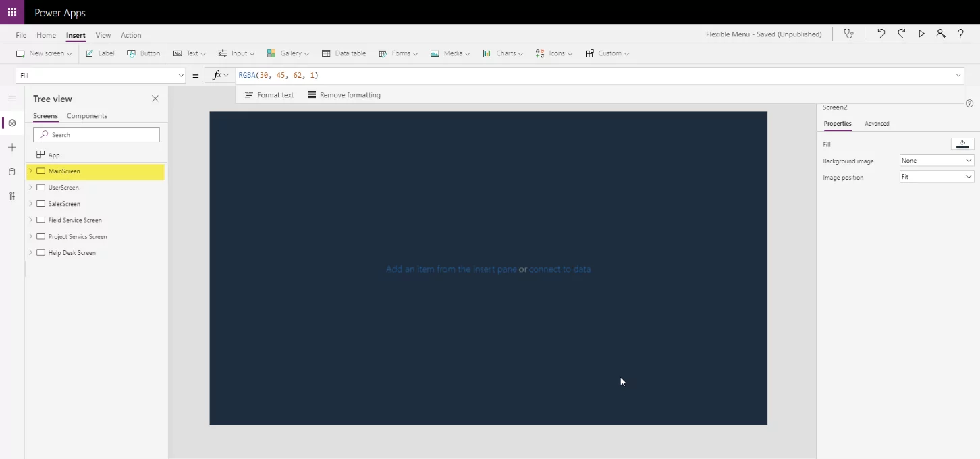
Task: Open the Data sources cylinder icon
Action: coord(12,172)
